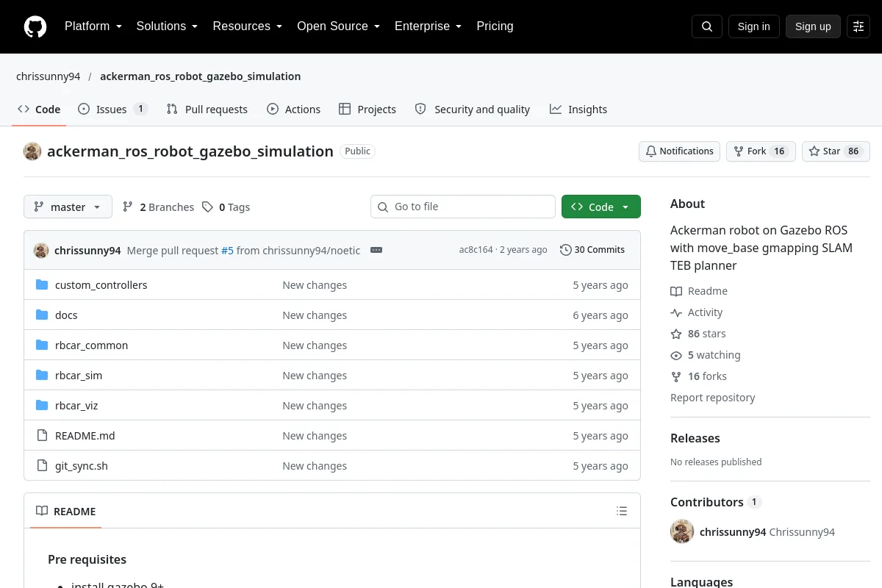Switch to the Issues tab
Image resolution: width=882 pixels, height=588 pixels.
(x=112, y=109)
